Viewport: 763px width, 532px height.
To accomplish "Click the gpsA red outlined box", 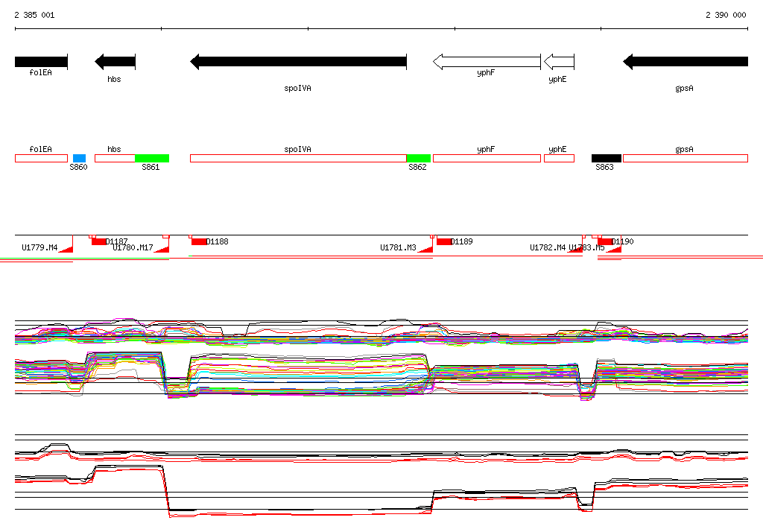I will pos(686,158).
